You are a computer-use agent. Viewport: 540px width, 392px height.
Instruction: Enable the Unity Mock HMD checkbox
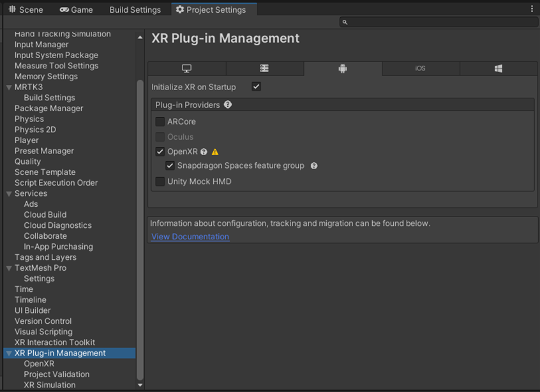[160, 181]
